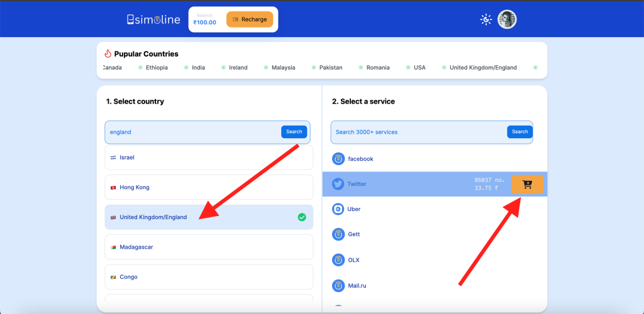Click the Twitter price 33.75 ₹
The height and width of the screenshot is (314, 644).
(x=486, y=188)
